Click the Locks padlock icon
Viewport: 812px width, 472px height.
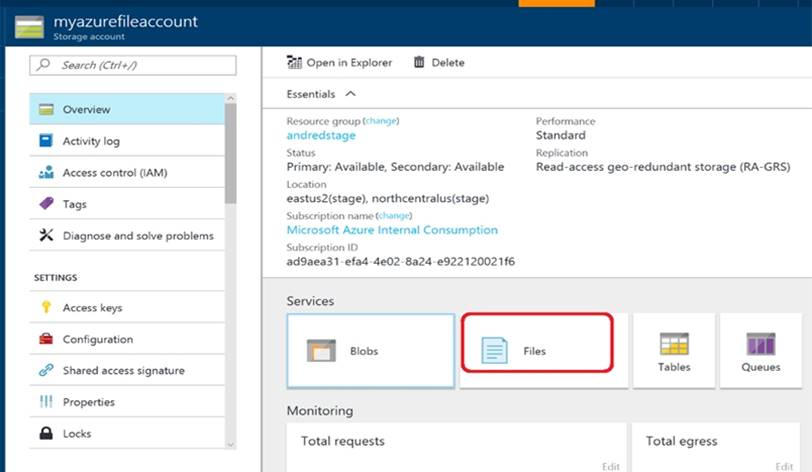[46, 434]
